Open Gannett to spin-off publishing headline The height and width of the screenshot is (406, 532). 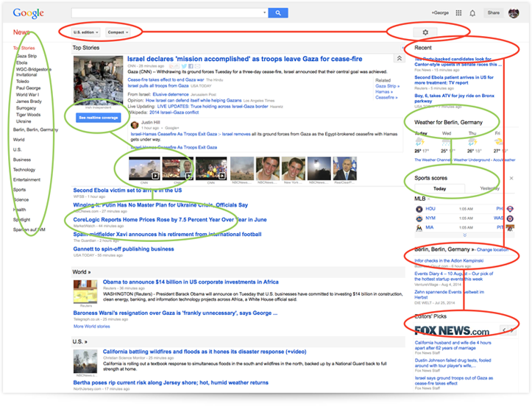pos(124,249)
